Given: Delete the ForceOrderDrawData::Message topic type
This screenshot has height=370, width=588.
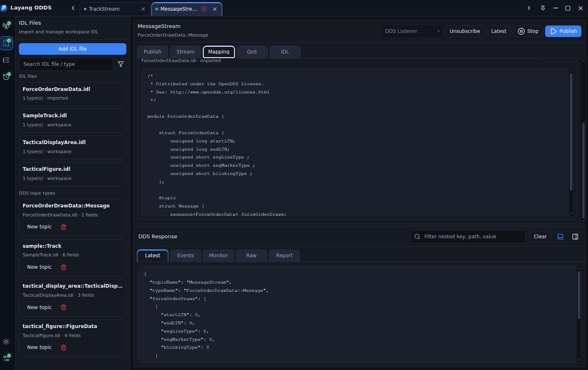Looking at the screenshot, I should coord(63,227).
